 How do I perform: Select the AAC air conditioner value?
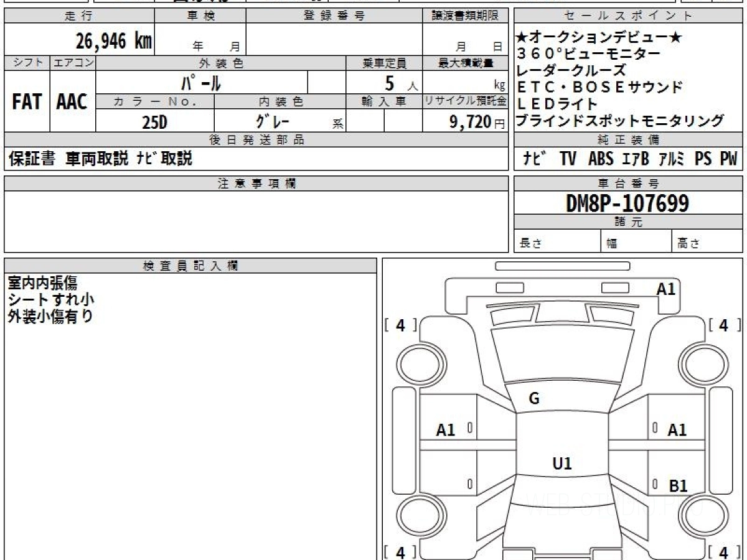pyautogui.click(x=73, y=101)
